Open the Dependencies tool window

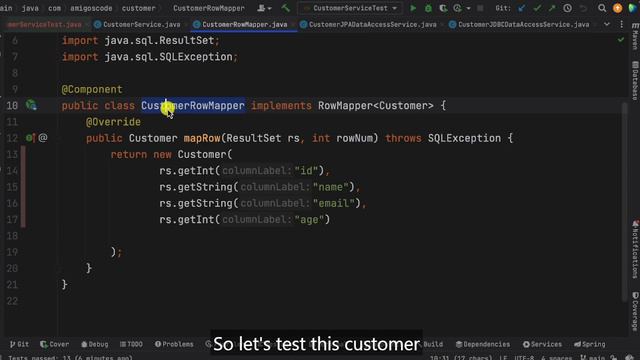point(483,344)
